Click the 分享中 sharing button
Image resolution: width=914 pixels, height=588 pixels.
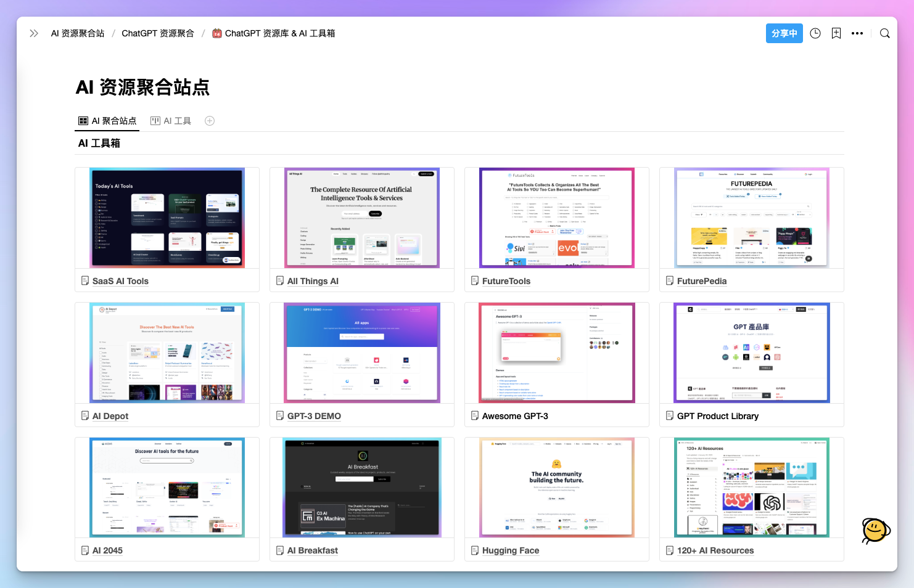[x=784, y=33]
